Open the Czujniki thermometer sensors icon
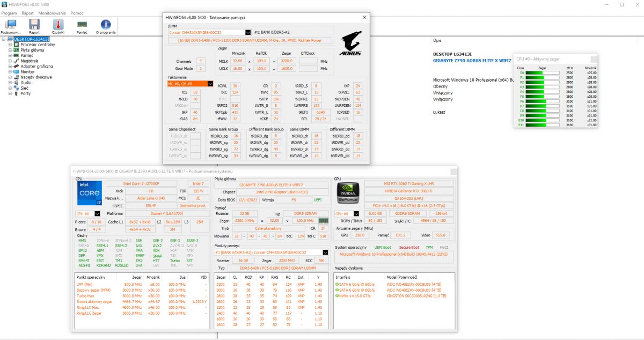Viewport: 644px width, 340px height. 58,24
